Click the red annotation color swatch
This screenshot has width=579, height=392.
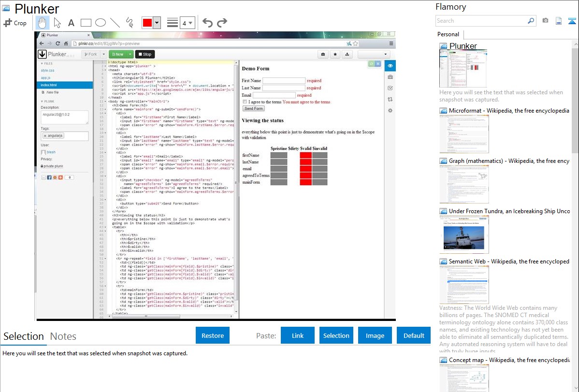pyautogui.click(x=147, y=23)
